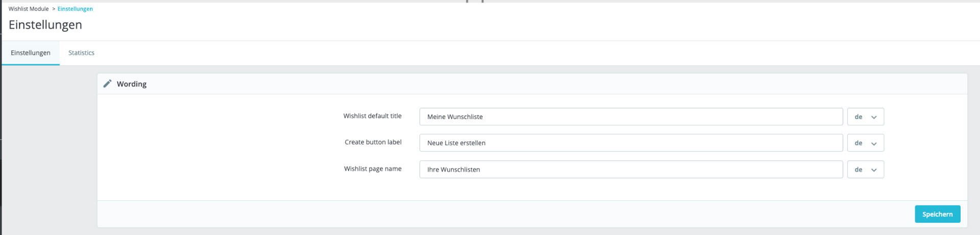Select the Einstellungen tab
Image resolution: width=980 pixels, height=235 pixels.
point(31,53)
